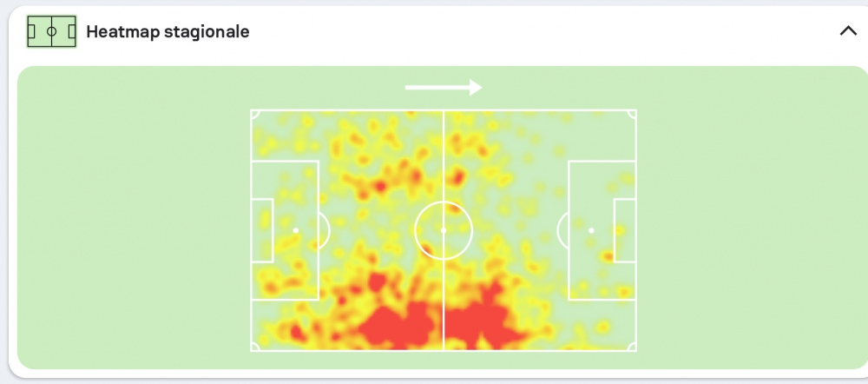
Task: Click the orange spot near the right goal area
Action: coord(608,256)
